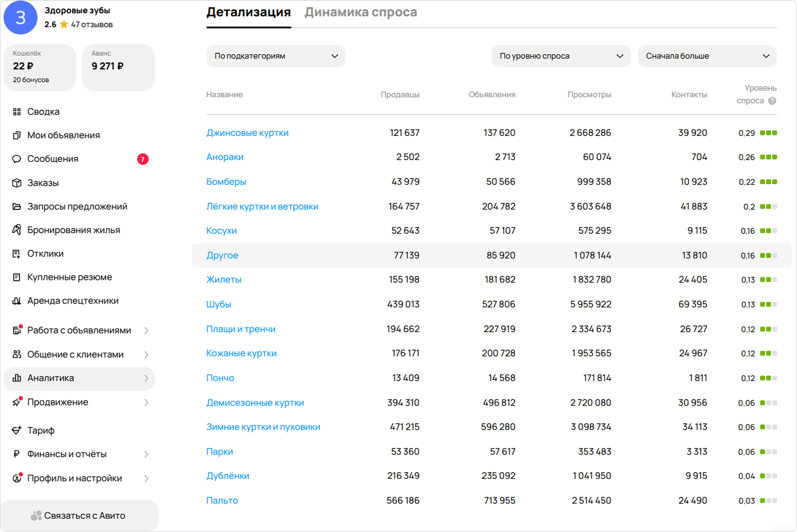This screenshot has height=532, width=797.
Task: Click the Сообщения chat bubble icon
Action: coord(17,159)
